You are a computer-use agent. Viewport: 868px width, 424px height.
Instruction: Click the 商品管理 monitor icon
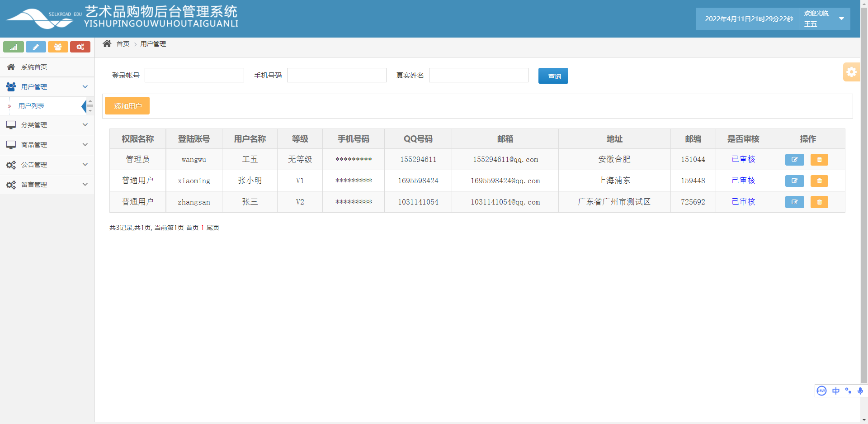point(11,145)
